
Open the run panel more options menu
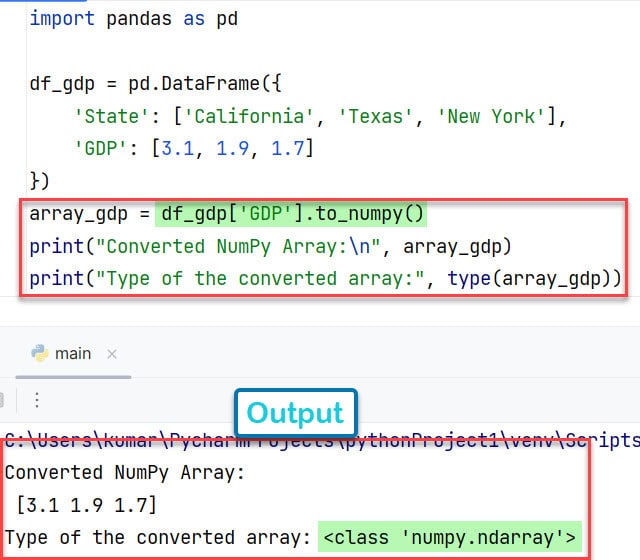click(x=37, y=400)
